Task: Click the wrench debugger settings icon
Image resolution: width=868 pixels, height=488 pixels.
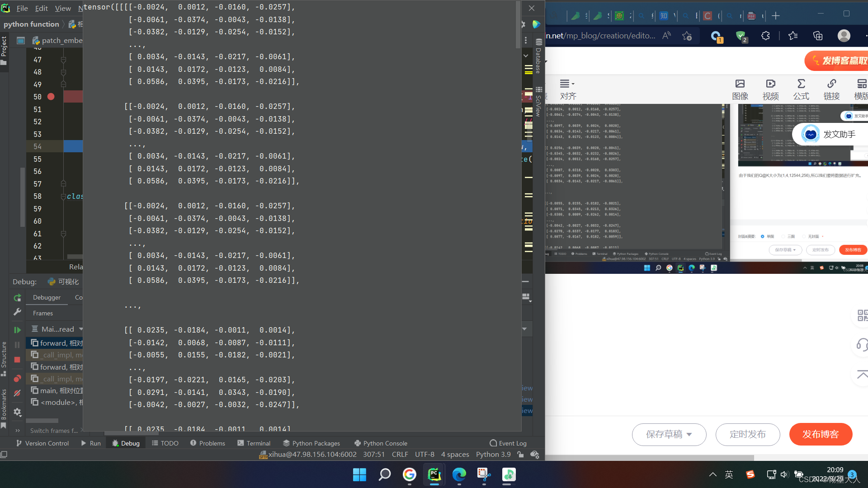Action: point(17,312)
